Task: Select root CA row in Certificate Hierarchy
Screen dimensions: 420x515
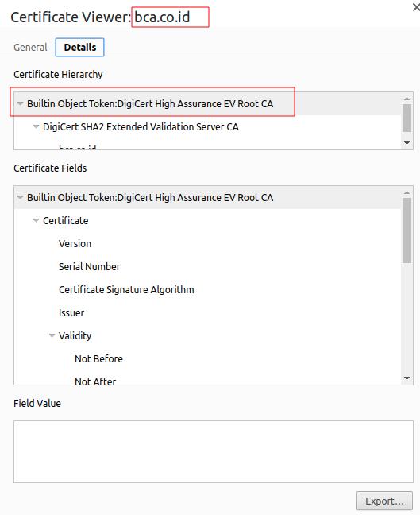Action: [208, 104]
